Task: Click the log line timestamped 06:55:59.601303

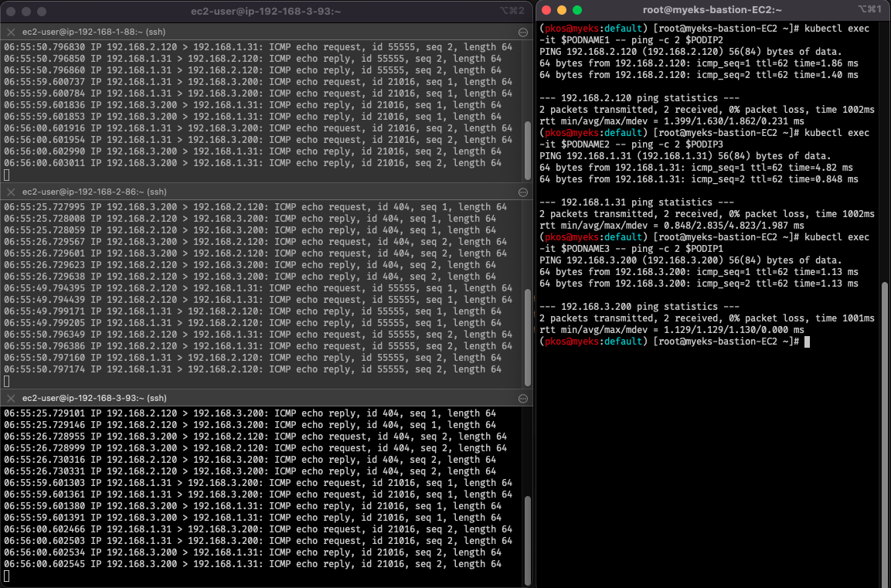Action: pyautogui.click(x=258, y=483)
